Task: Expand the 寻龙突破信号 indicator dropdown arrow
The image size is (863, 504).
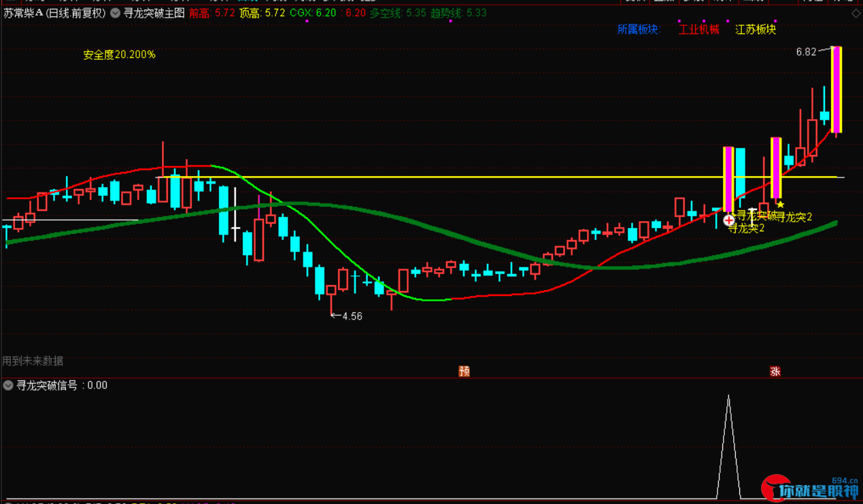Action: click(8, 386)
